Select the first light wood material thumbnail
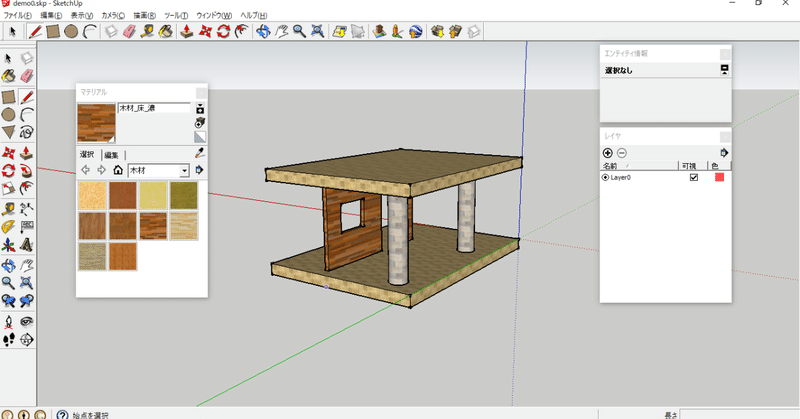800x419 pixels. click(93, 194)
